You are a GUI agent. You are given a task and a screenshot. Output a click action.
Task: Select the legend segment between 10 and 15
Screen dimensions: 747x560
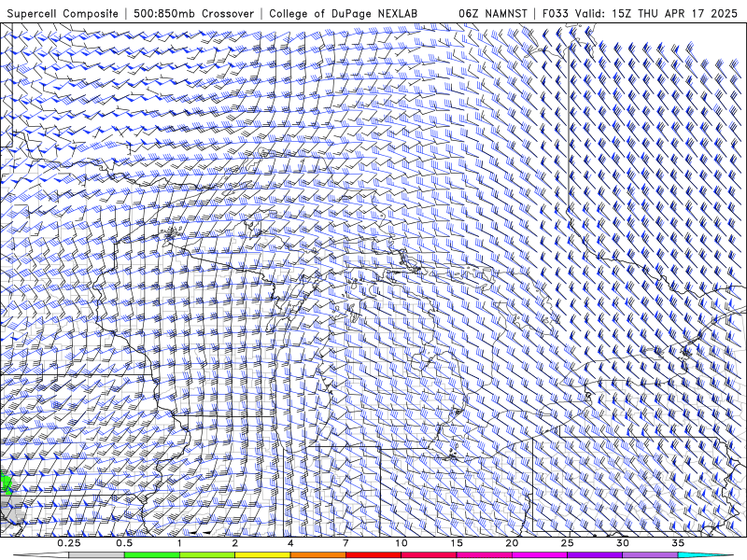tap(429, 555)
